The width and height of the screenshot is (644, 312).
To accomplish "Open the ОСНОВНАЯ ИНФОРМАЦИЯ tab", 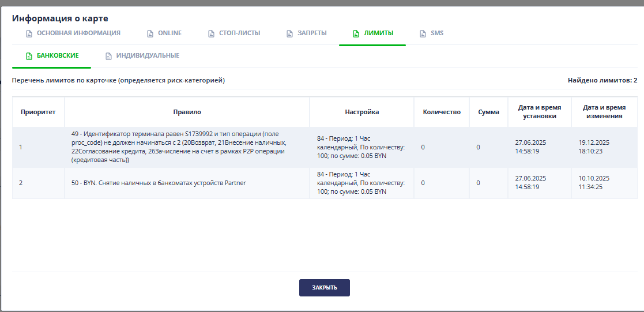I will [78, 33].
